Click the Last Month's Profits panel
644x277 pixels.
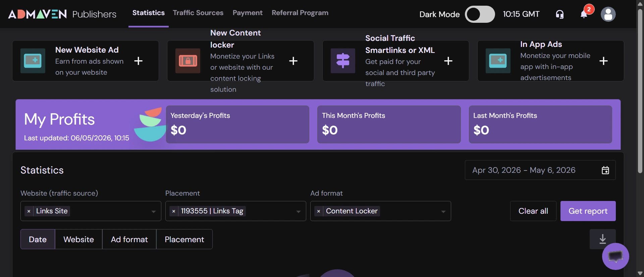click(x=540, y=124)
